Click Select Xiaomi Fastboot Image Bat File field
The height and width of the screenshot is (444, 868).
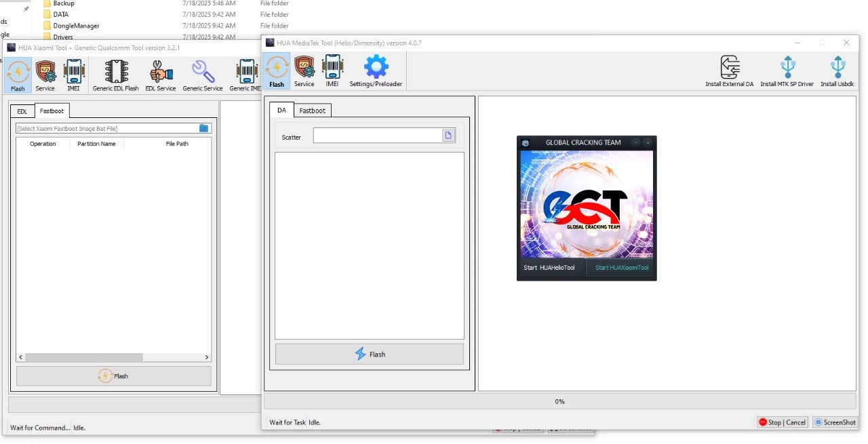click(107, 128)
